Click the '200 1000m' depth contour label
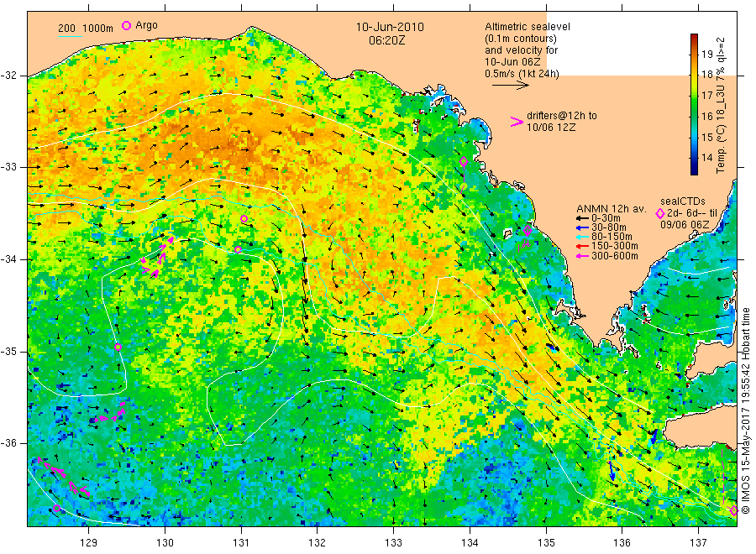 point(86,29)
